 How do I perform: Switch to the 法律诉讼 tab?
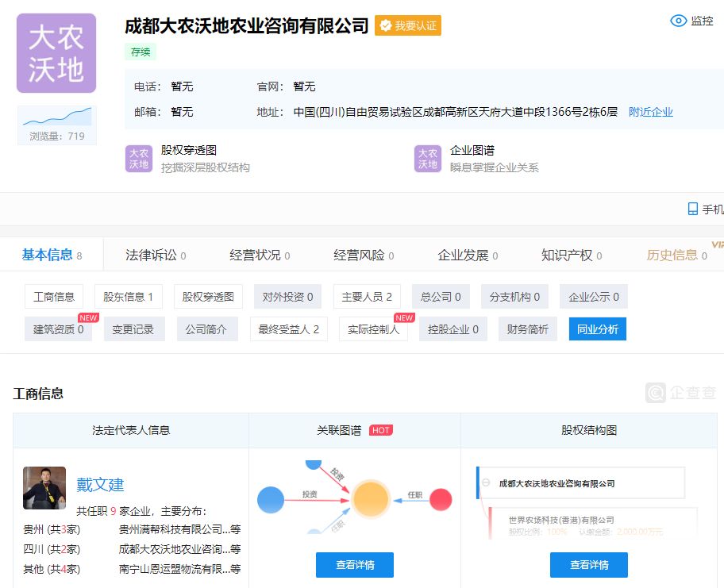[151, 256]
